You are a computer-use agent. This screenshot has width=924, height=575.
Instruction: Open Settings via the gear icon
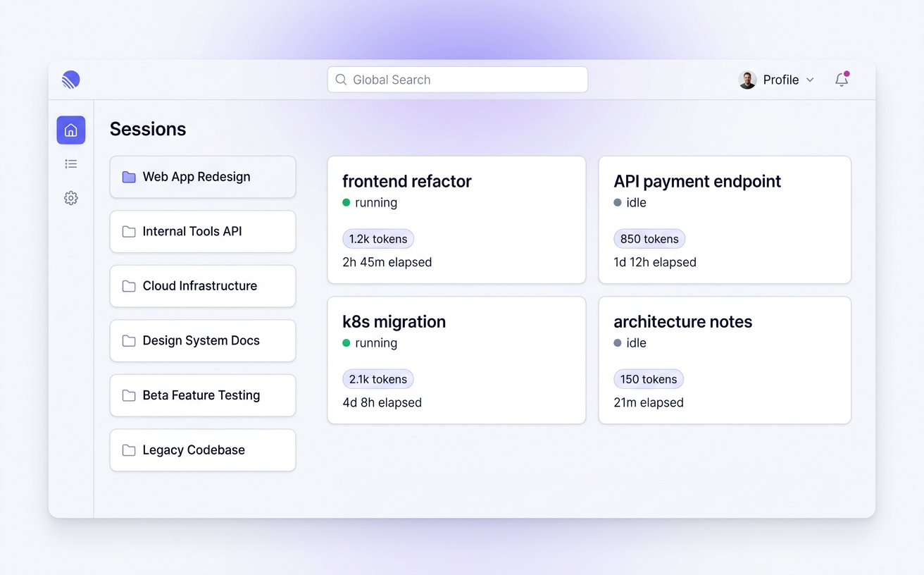pyautogui.click(x=70, y=198)
